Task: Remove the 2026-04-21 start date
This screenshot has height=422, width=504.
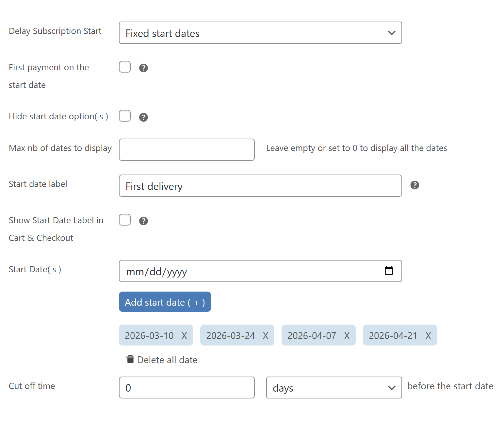Action: pyautogui.click(x=428, y=336)
